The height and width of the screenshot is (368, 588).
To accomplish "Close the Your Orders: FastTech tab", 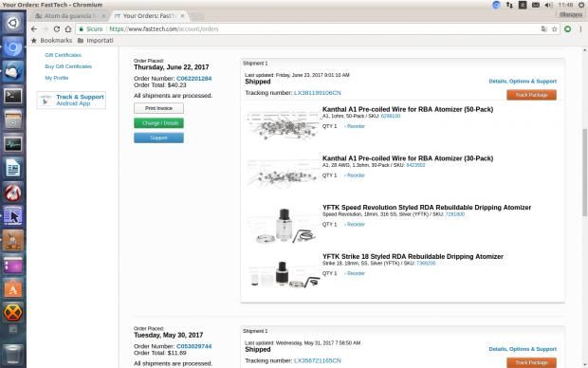I will point(182,16).
